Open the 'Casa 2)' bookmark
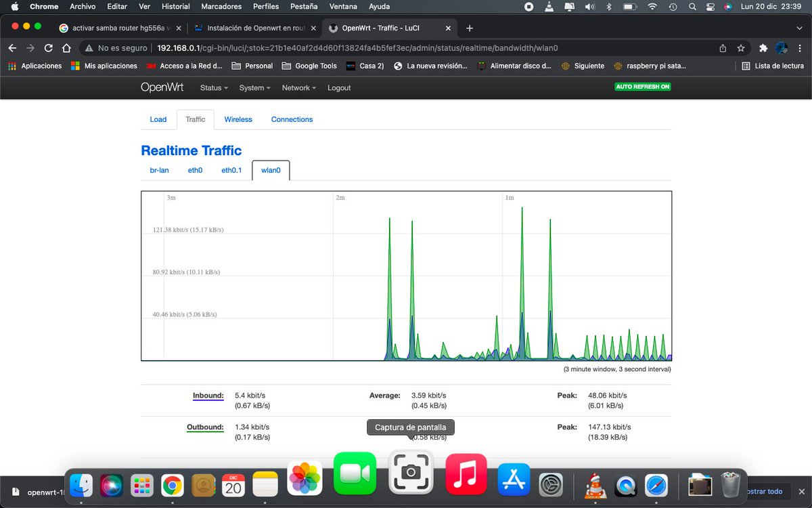 pos(365,66)
